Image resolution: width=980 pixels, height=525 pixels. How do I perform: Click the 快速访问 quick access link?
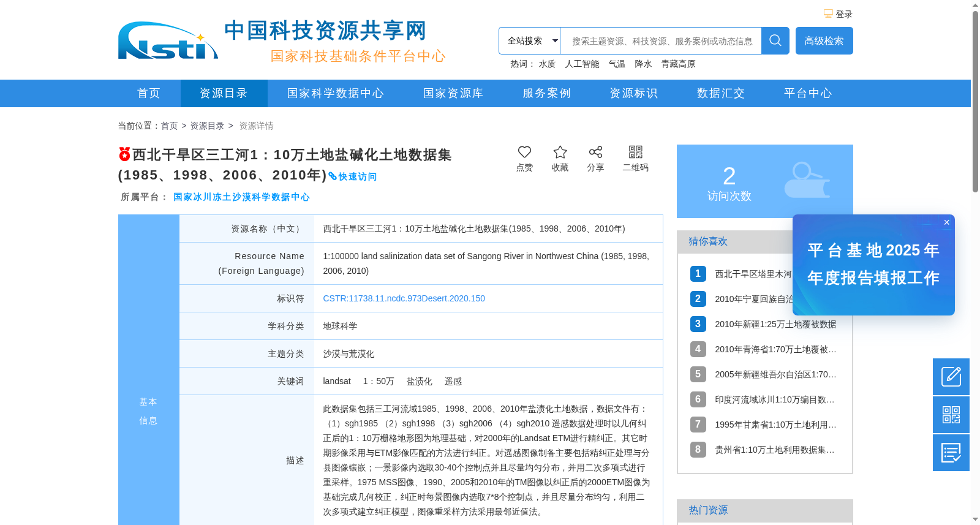[353, 176]
